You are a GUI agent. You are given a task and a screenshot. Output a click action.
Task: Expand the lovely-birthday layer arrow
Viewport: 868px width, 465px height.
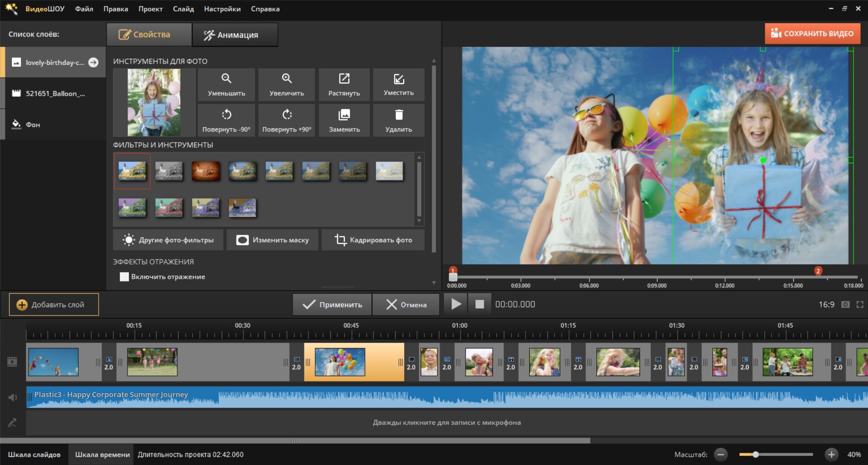click(94, 62)
